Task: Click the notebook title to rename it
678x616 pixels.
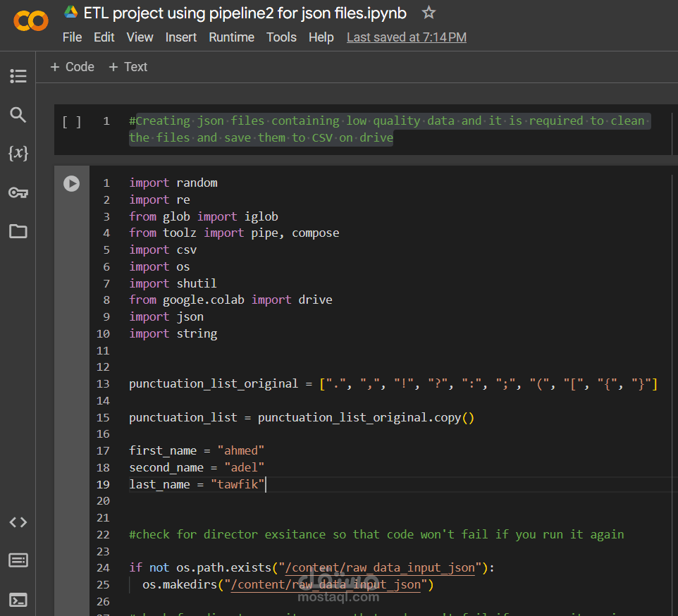Action: click(x=242, y=13)
